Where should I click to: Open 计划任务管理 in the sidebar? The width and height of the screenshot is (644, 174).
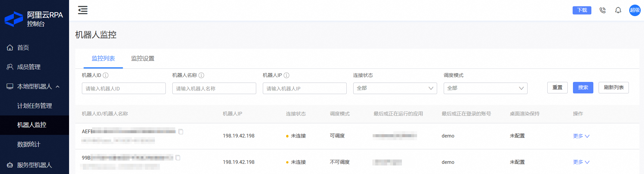tap(35, 106)
